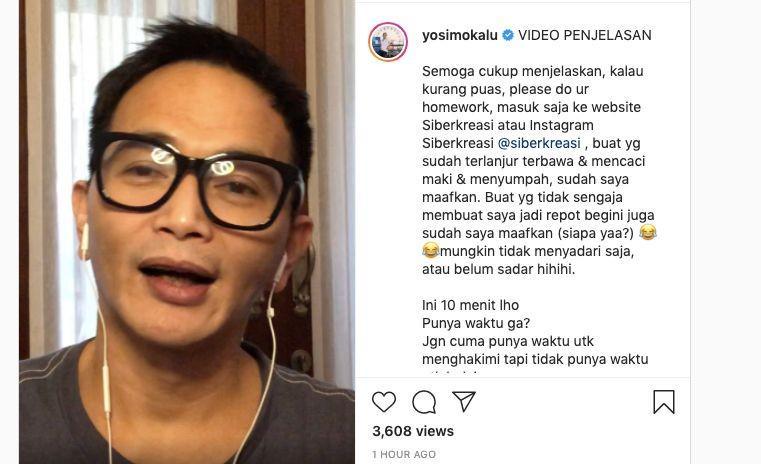The height and width of the screenshot is (464, 761).
Task: Click the laughing emoji after siapa yaa
Action: tap(648, 232)
